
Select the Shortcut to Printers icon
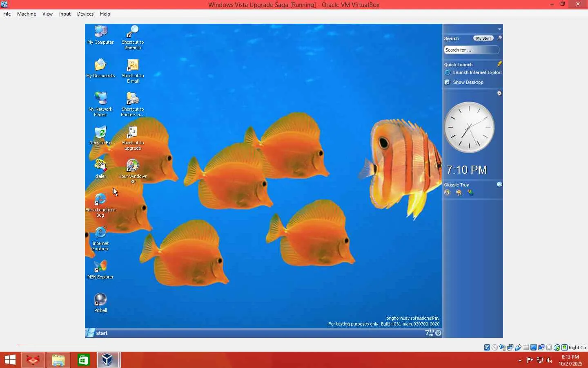133,104
